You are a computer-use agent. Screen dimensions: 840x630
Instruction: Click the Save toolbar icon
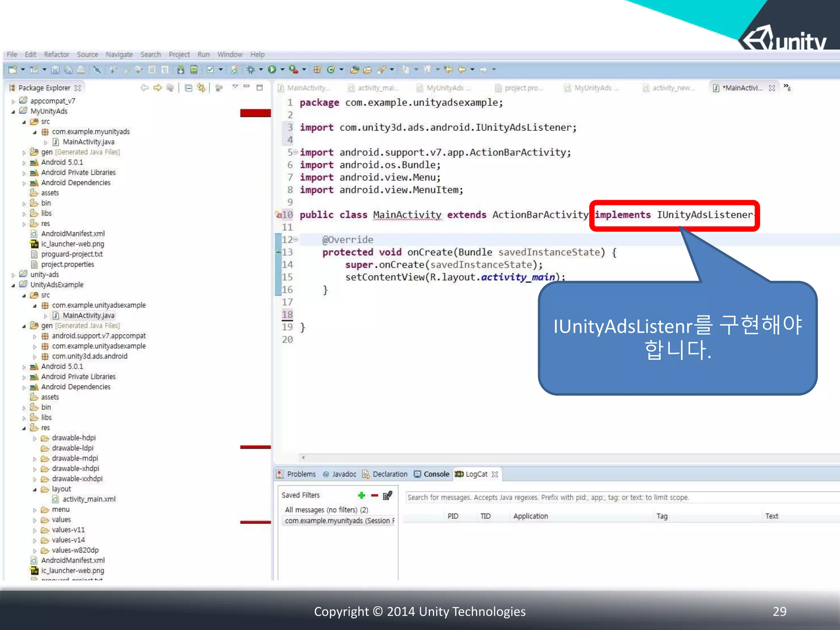(55, 70)
